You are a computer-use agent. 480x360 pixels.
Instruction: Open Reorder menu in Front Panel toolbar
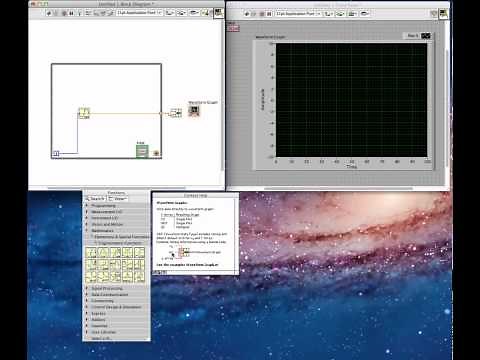point(365,14)
